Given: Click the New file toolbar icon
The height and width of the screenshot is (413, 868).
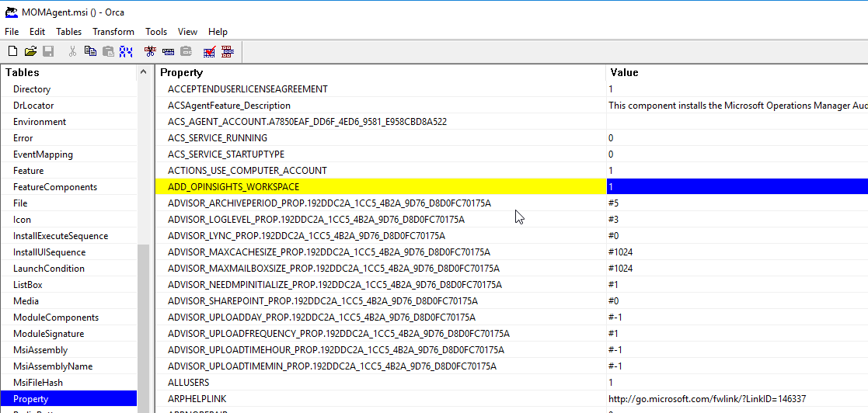Looking at the screenshot, I should point(12,52).
